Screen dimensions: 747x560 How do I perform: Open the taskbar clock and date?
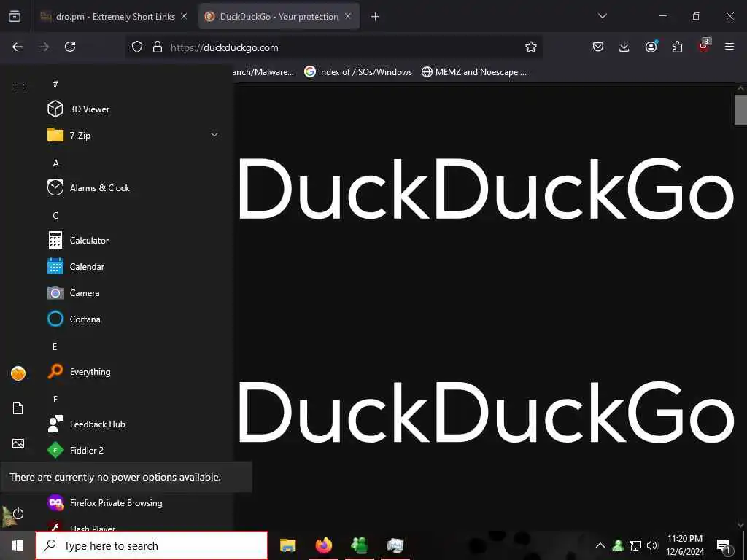pos(684,545)
